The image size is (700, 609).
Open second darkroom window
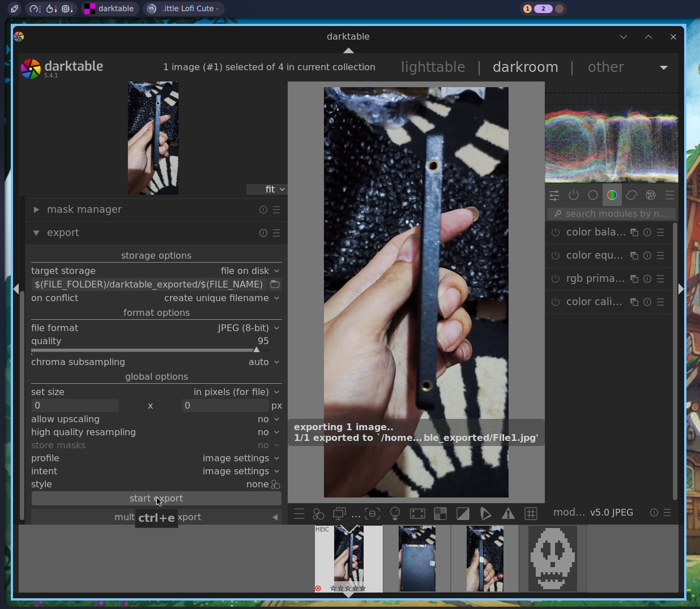pos(339,514)
